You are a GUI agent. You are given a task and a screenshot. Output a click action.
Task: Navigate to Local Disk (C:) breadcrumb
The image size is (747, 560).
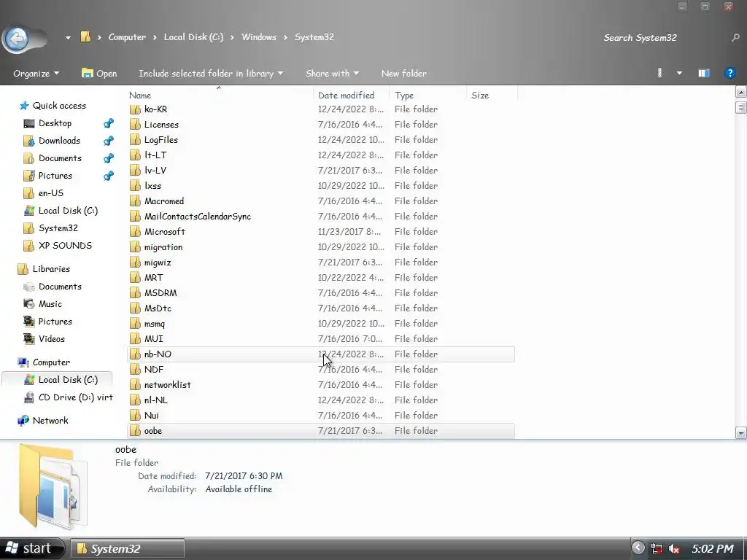click(193, 37)
